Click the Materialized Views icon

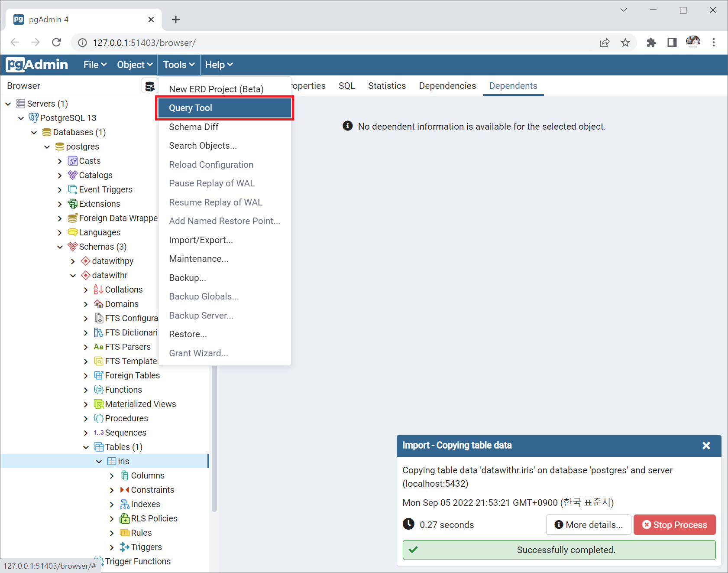coord(99,404)
